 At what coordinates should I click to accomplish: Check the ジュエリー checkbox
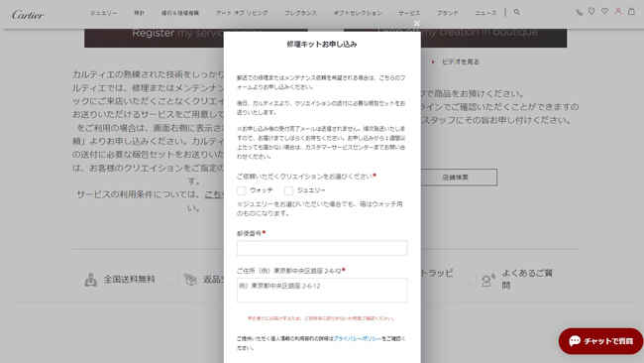tap(288, 190)
